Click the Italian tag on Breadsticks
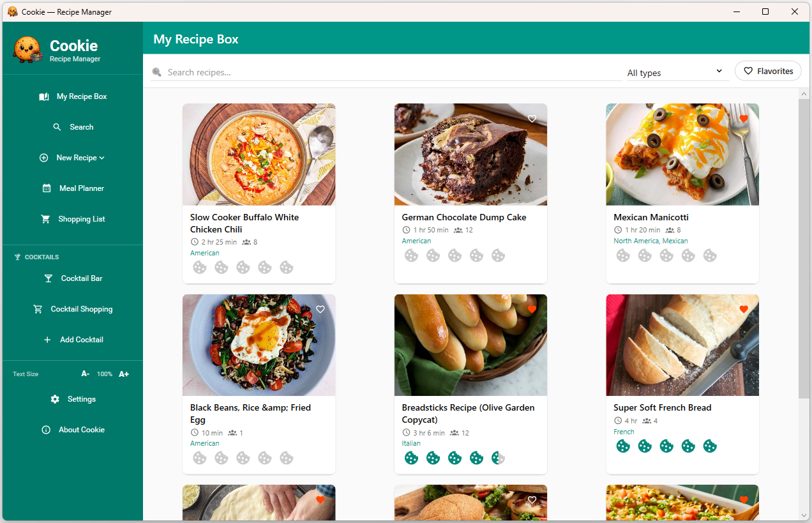Image resolution: width=812 pixels, height=523 pixels. pos(411,443)
